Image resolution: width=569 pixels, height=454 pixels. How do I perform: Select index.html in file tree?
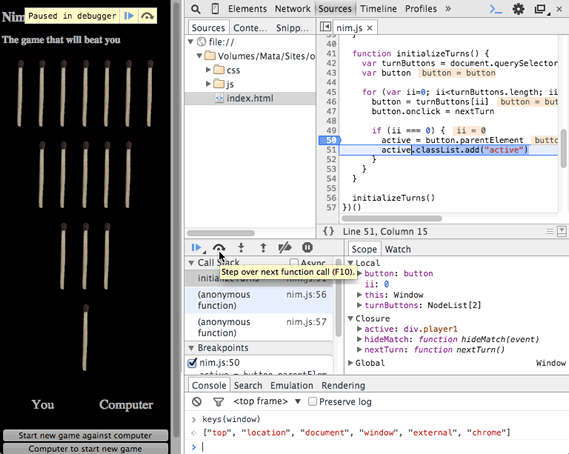pyautogui.click(x=250, y=98)
